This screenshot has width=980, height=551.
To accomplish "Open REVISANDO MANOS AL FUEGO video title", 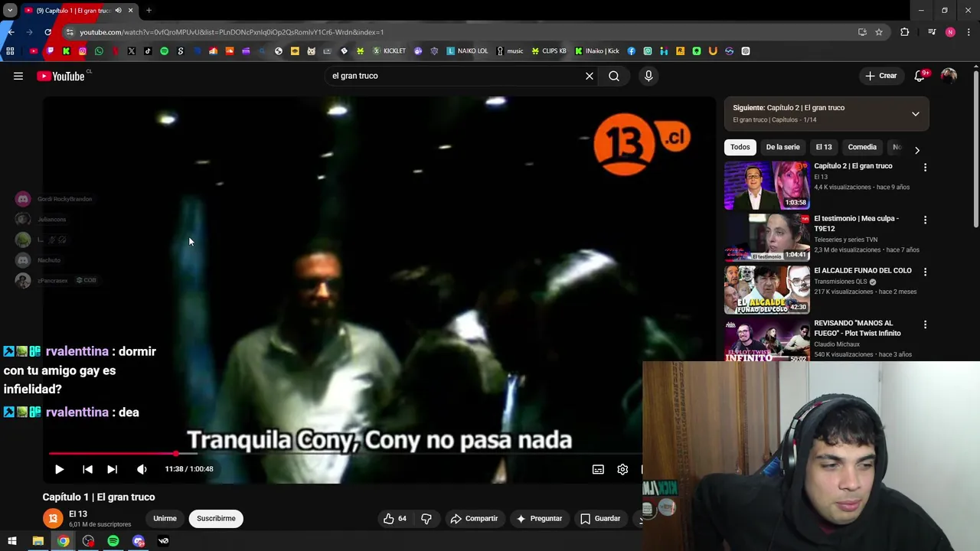I will click(x=857, y=328).
